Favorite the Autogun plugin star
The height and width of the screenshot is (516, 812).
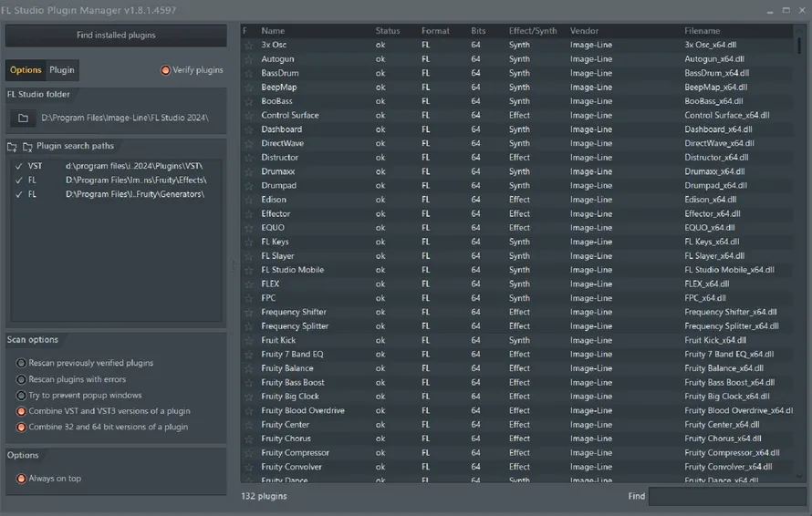248,59
